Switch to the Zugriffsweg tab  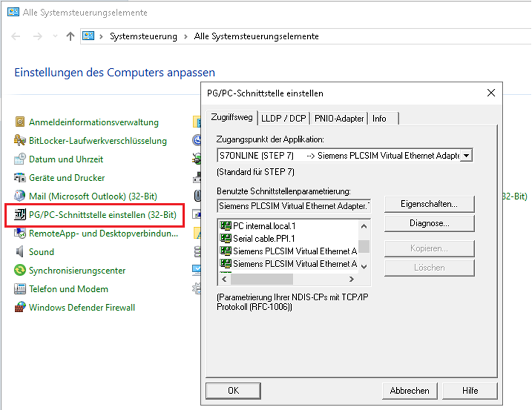tap(232, 117)
